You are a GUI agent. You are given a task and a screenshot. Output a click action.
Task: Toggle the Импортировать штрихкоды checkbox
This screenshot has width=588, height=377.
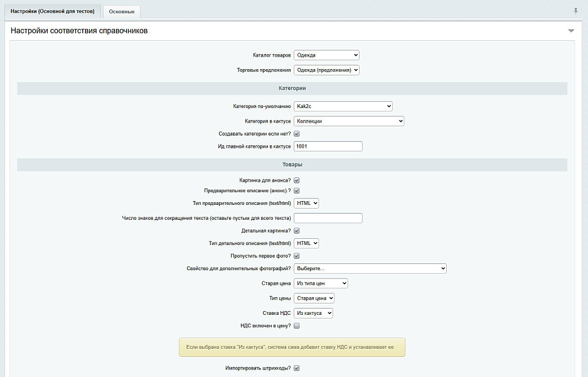point(297,368)
